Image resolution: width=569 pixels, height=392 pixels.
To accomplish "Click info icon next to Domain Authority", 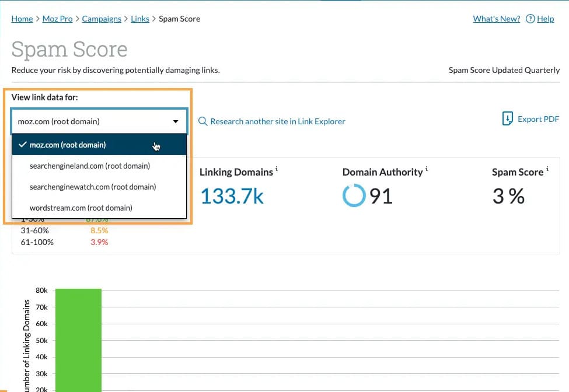I will tap(427, 169).
